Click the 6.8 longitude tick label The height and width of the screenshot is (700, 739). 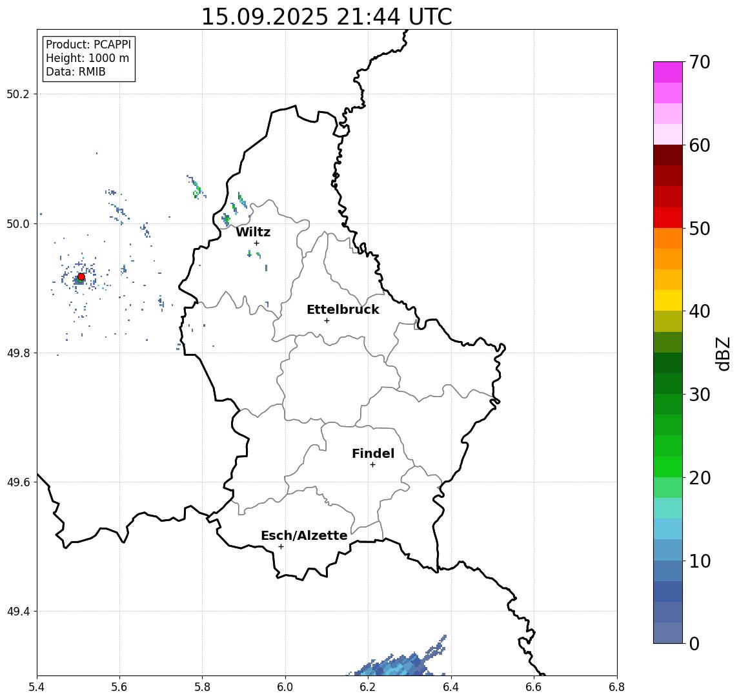[x=616, y=687]
